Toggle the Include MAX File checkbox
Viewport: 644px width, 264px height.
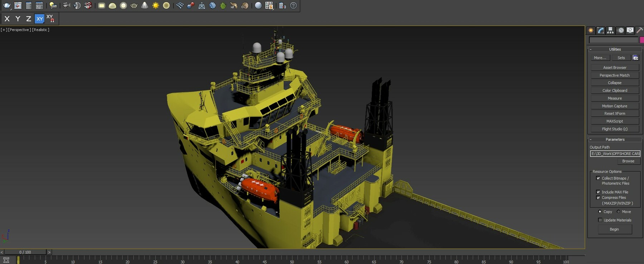pyautogui.click(x=598, y=192)
